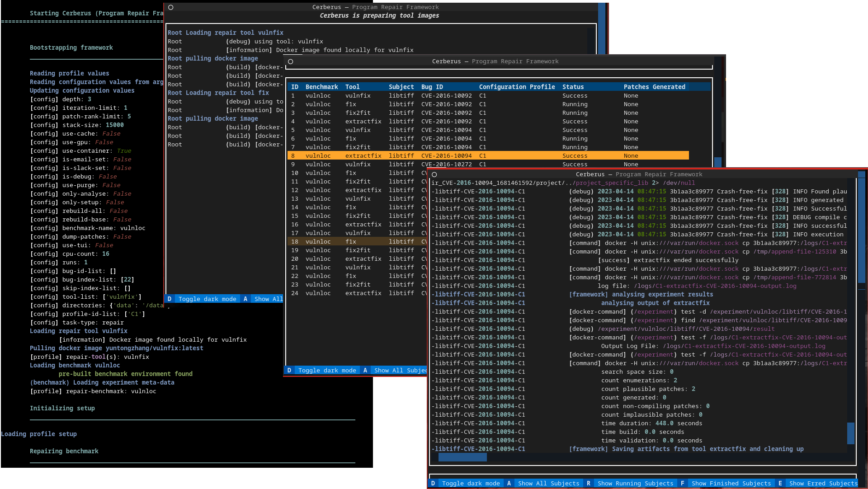The image size is (868, 489).
Task: Click the Status column header in the table
Action: tap(573, 87)
